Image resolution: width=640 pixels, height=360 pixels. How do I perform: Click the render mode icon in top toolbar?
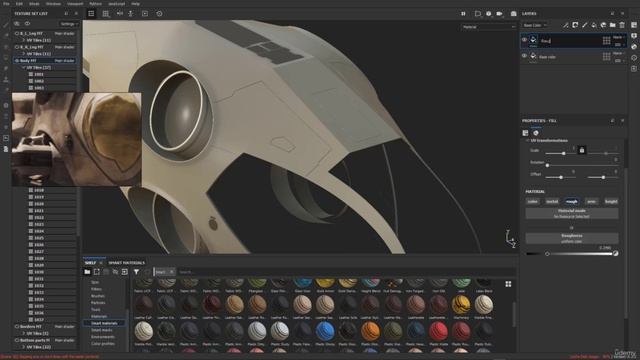(x=145, y=13)
